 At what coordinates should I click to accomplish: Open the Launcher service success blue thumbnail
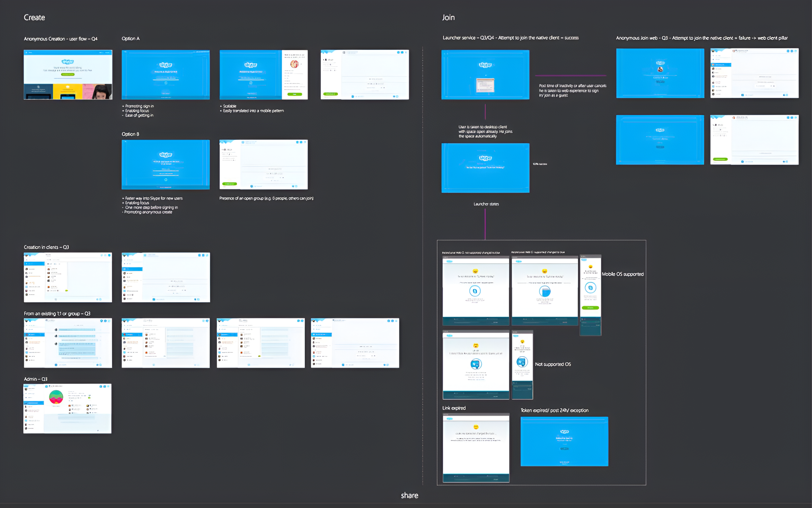click(485, 74)
